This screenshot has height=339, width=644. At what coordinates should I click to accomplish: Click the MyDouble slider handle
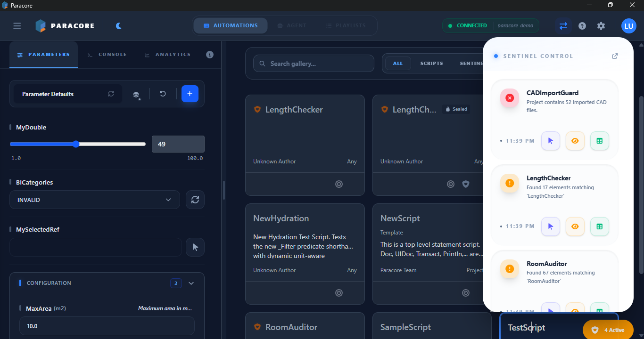(x=76, y=144)
